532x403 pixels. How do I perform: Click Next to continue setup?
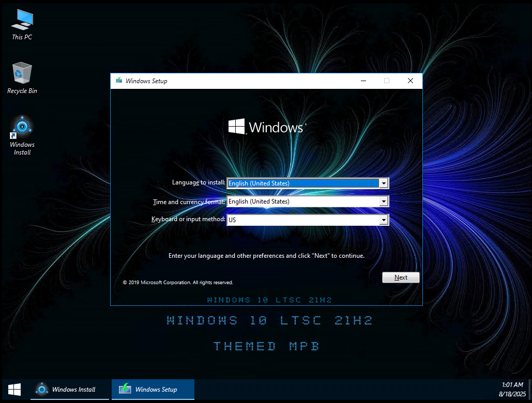tap(401, 277)
